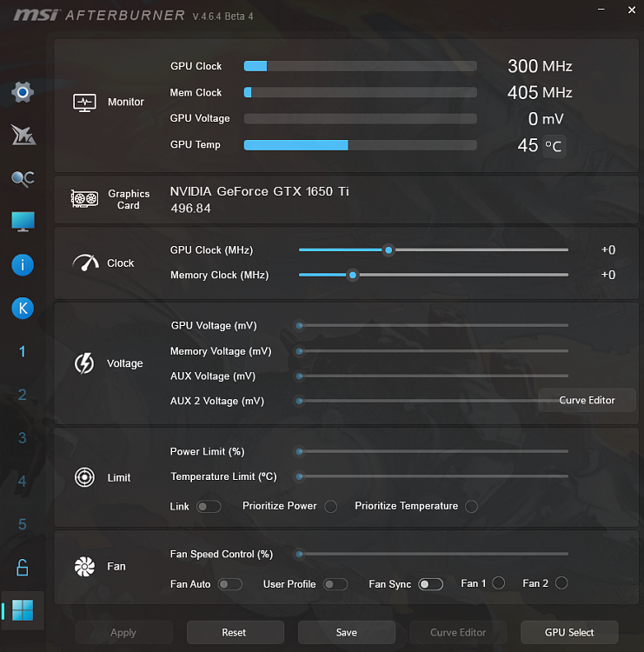Load profile slot 5
644x652 pixels.
23,524
